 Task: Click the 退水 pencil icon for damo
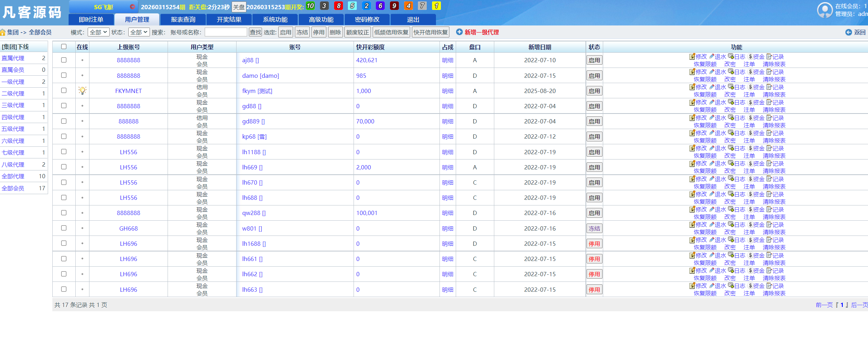click(x=712, y=72)
